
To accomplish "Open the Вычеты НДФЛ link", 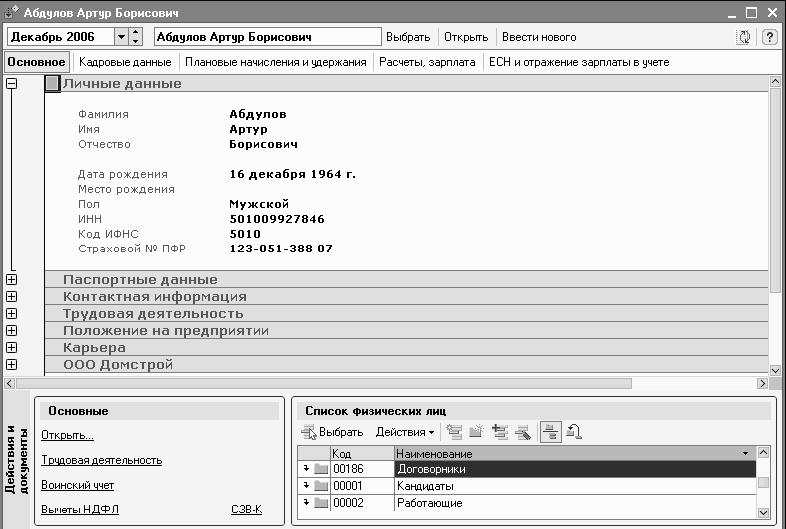I will click(x=80, y=509).
